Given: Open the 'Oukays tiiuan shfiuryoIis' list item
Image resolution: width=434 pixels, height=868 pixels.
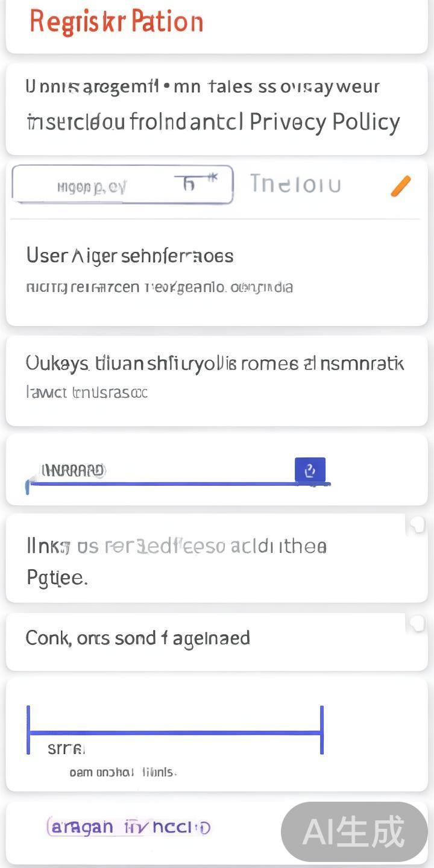Looking at the screenshot, I should click(215, 363).
